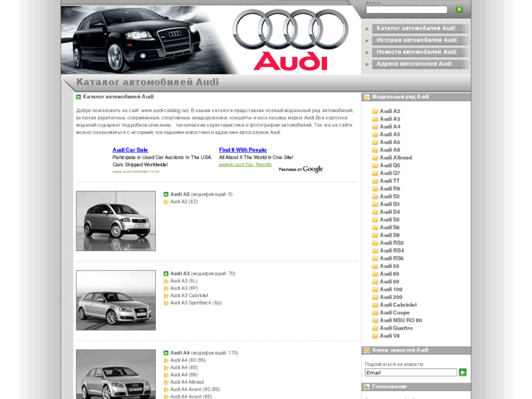Open the Audi A4 thumbnail image
Viewport: 532px width, 399px height.
click(116, 374)
